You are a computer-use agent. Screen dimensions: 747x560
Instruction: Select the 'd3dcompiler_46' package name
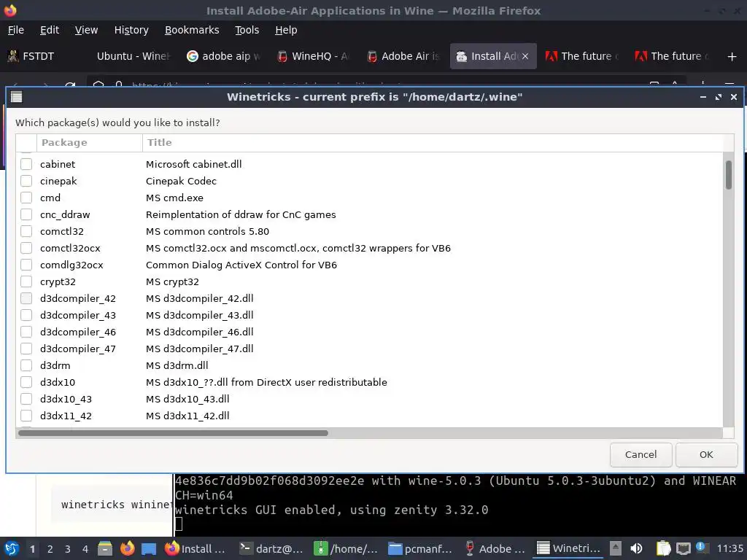pos(77,332)
